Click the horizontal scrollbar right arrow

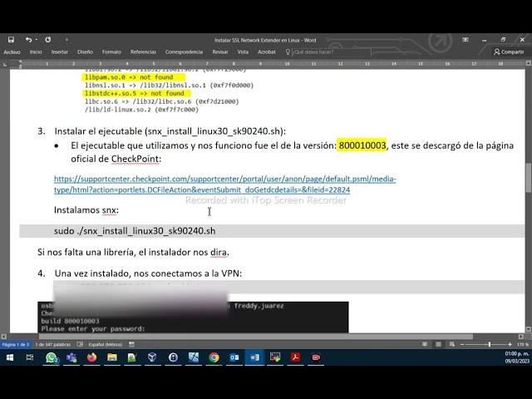coord(521,337)
